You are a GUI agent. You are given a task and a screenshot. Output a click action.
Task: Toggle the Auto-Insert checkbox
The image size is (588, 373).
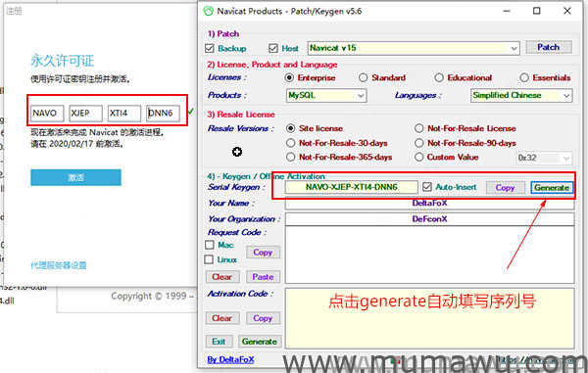click(427, 187)
